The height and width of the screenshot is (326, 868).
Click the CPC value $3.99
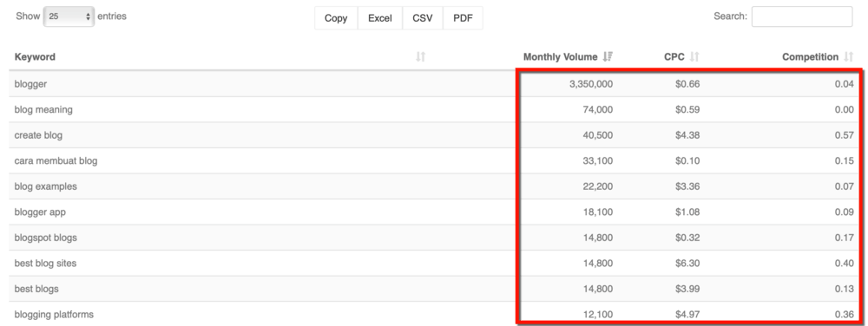687,289
